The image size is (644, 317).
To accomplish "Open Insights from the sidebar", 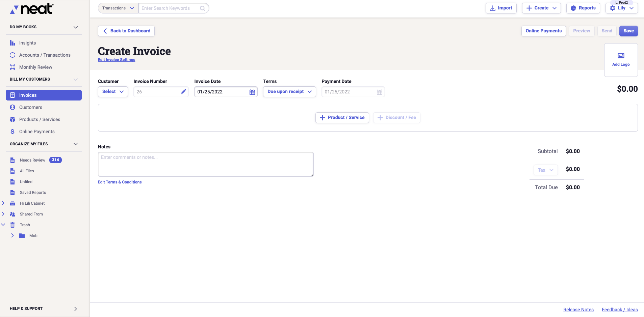I will (x=27, y=43).
